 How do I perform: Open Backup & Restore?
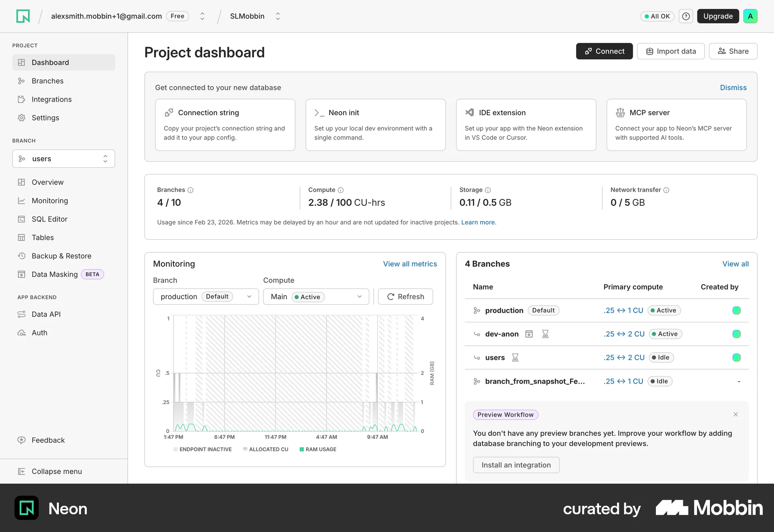64,256
